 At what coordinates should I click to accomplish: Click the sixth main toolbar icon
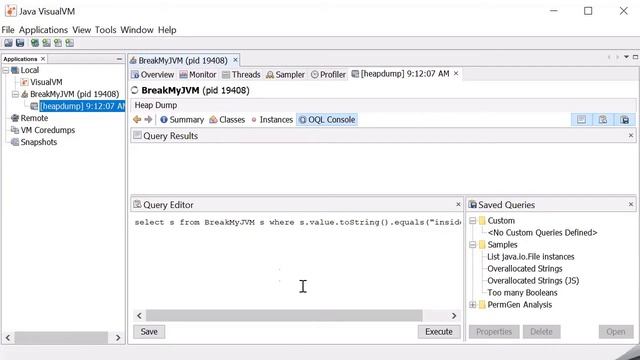tap(70, 43)
